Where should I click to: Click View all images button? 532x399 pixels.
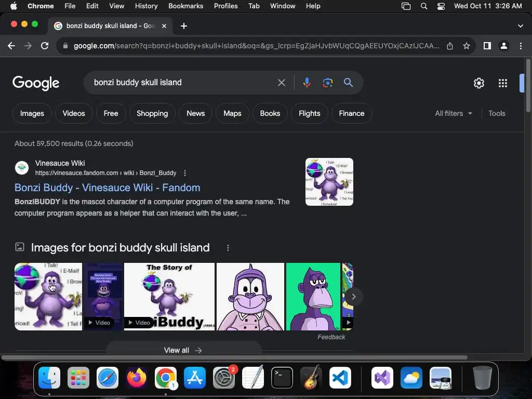pos(183,350)
